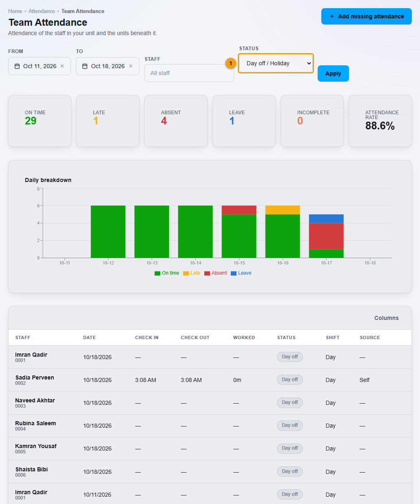
Task: Click the Self source cell for Sadia Perveen
Action: coord(365,380)
